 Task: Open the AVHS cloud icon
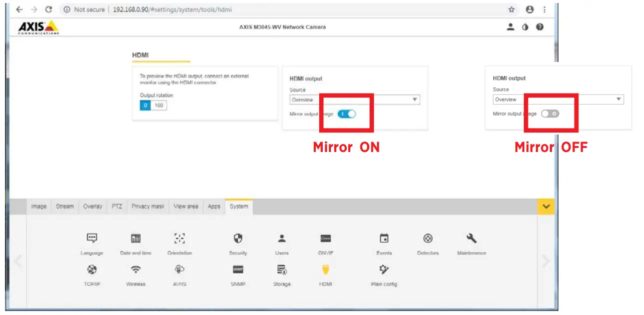pyautogui.click(x=180, y=269)
